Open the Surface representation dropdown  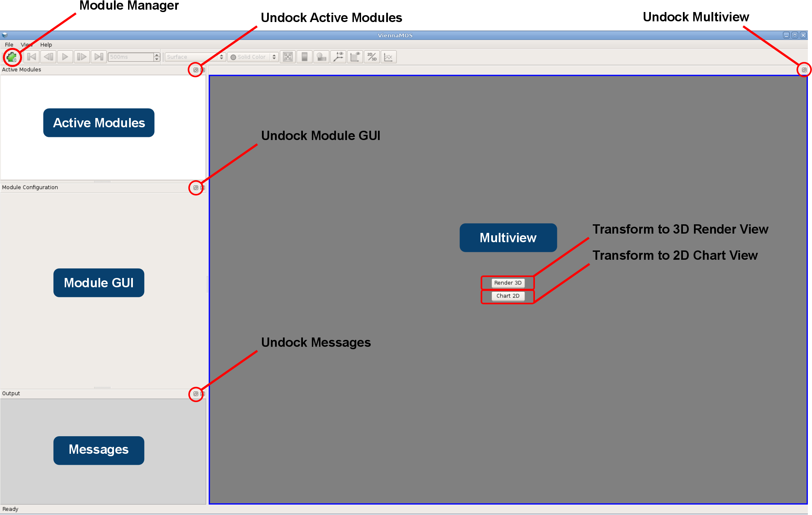pyautogui.click(x=195, y=57)
